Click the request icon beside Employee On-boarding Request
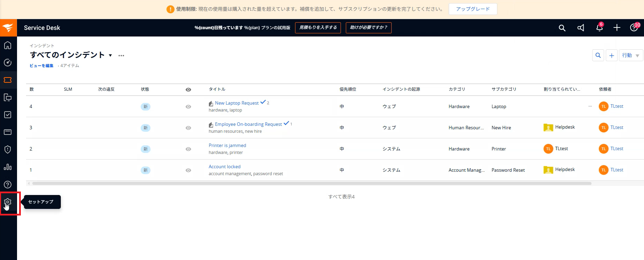Screen dimensions: 644x260 pyautogui.click(x=211, y=125)
